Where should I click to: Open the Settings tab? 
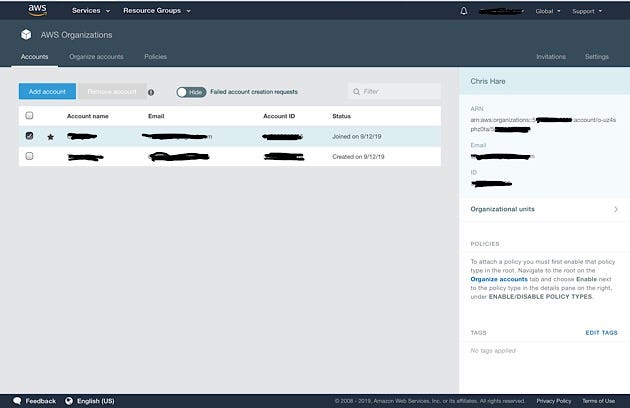[597, 57]
